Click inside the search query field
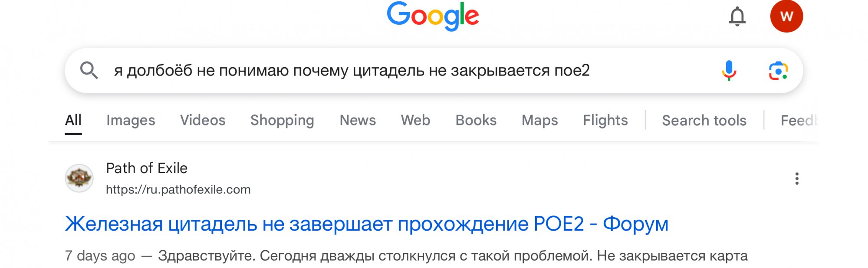Image resolution: width=868 pixels, height=268 pixels. 408,70
